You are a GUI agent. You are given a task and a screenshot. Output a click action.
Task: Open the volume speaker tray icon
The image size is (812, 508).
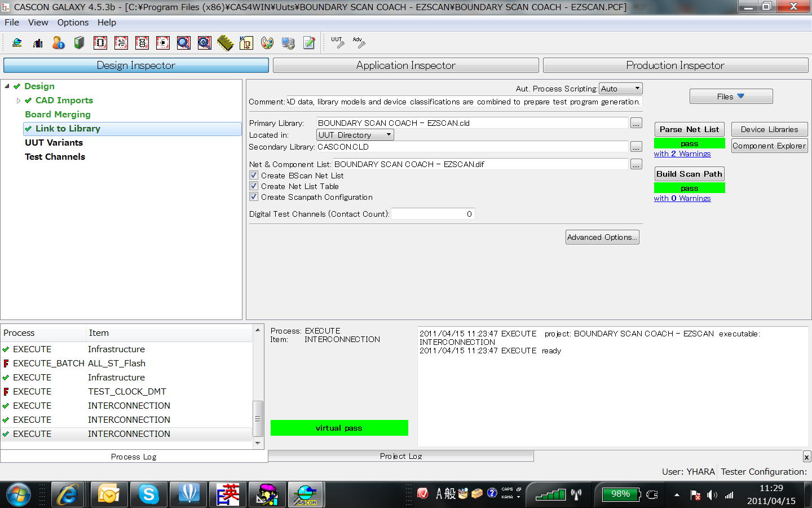(712, 495)
